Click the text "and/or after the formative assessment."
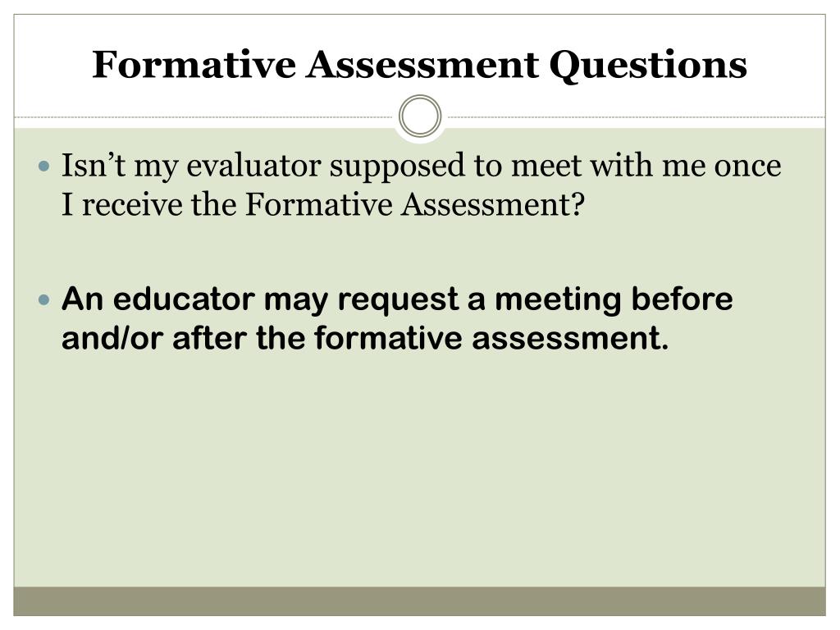840x630 pixels. (365, 338)
